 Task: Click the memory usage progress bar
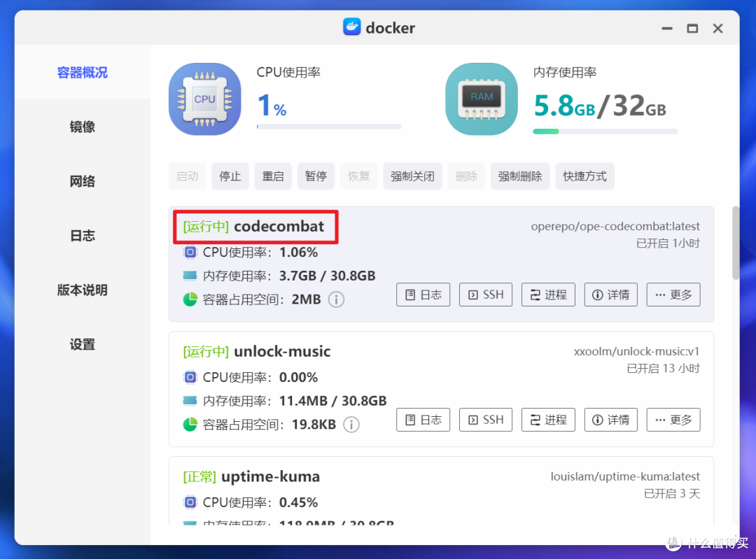point(605,131)
